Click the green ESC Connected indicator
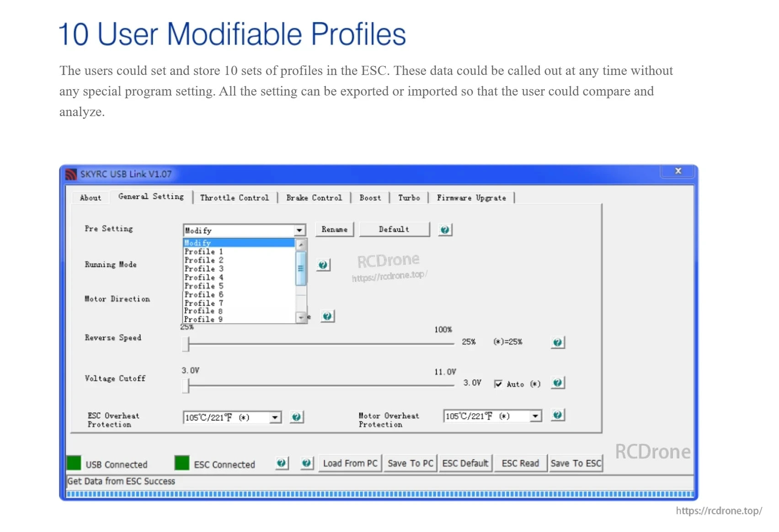 pyautogui.click(x=182, y=463)
